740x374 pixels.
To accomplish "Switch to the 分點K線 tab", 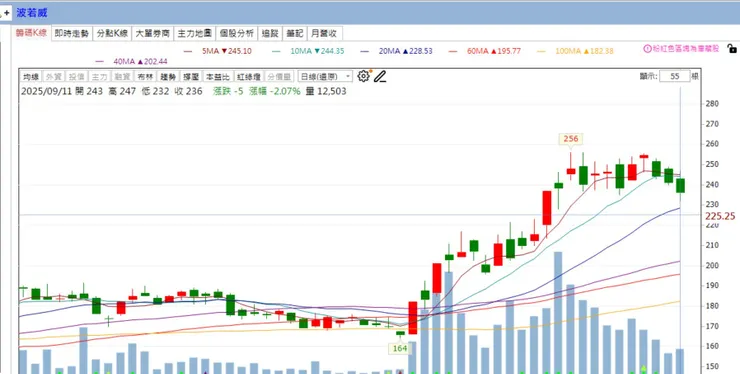I will (x=112, y=34).
